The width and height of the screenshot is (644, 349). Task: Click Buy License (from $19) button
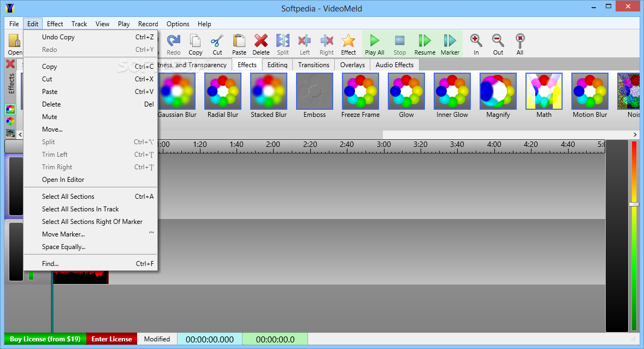tap(45, 339)
